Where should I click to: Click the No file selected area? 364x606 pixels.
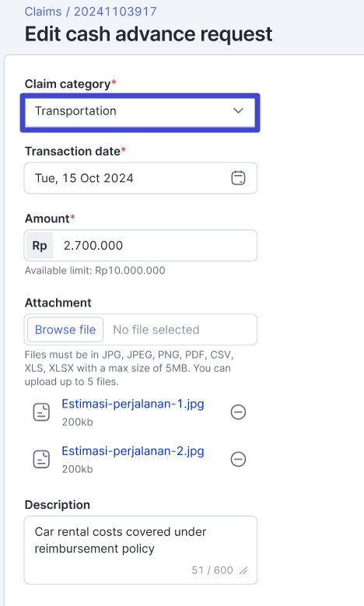pyautogui.click(x=156, y=330)
